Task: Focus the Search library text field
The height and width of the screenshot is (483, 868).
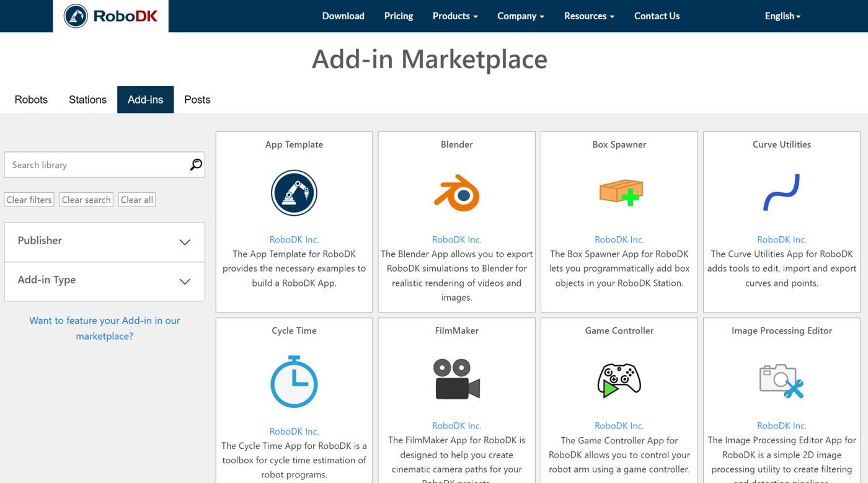Action: (x=96, y=165)
